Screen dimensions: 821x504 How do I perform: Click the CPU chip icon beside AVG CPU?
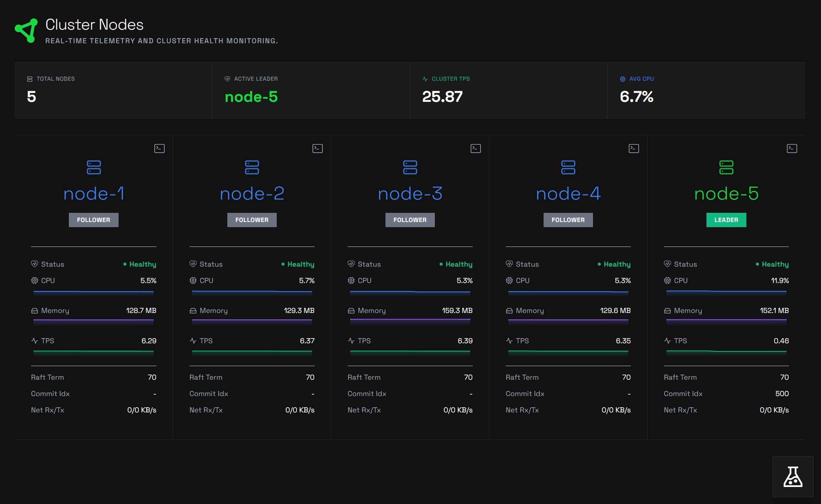coord(623,79)
